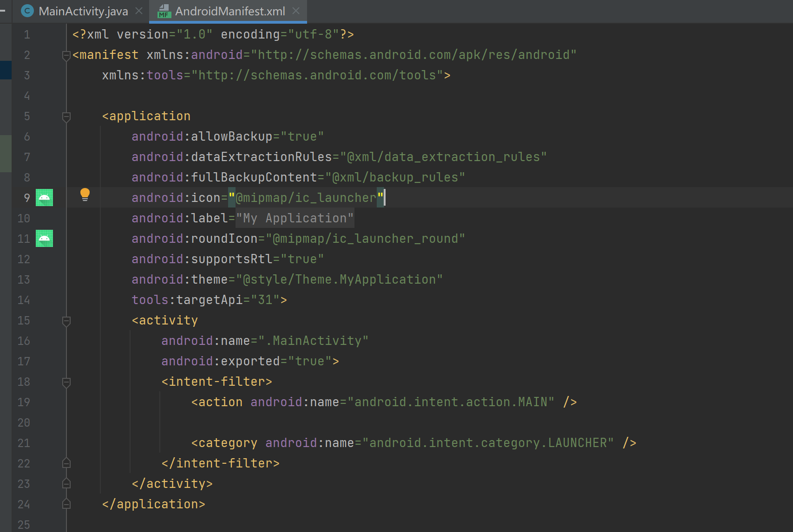Click the folded label value "My Application"
Viewport: 793px width, 532px height.
point(295,218)
